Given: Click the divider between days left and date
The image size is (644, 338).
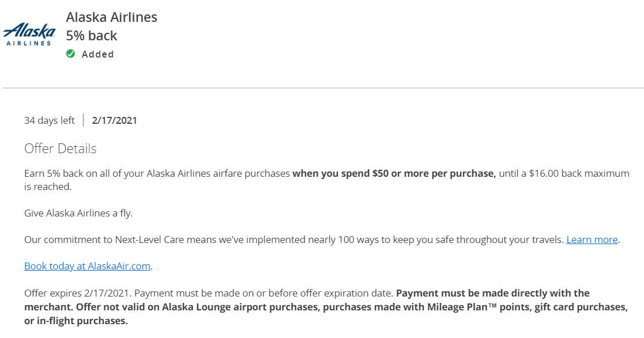Looking at the screenshot, I should click(x=84, y=120).
